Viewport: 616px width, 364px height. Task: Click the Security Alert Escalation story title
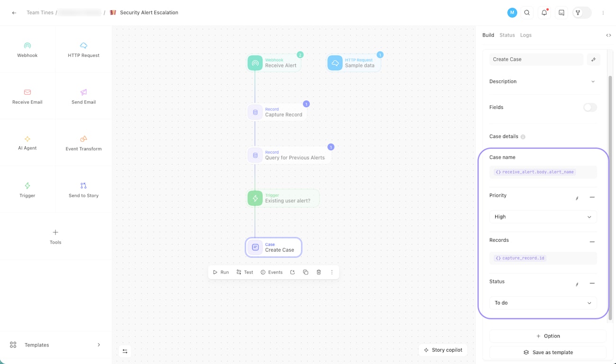pyautogui.click(x=149, y=13)
